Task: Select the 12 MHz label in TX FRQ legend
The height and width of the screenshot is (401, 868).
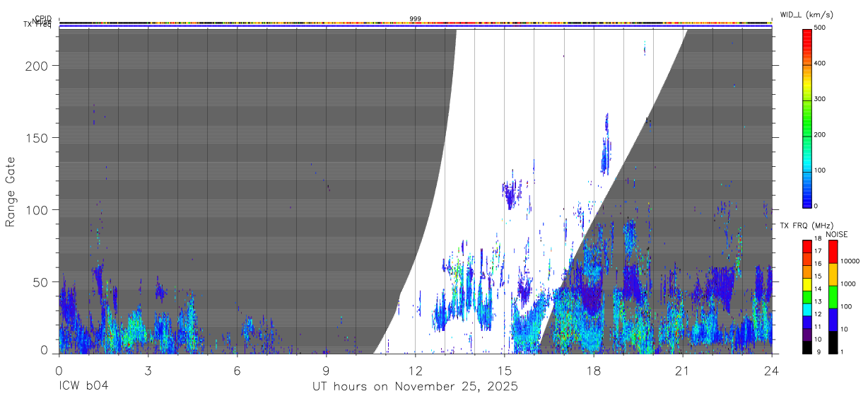Action: 819,314
